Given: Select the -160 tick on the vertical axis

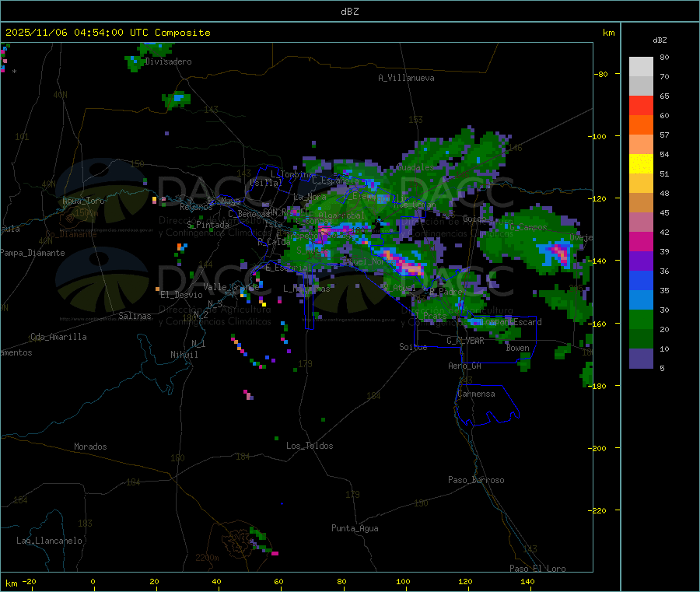Looking at the screenshot, I should (x=597, y=324).
